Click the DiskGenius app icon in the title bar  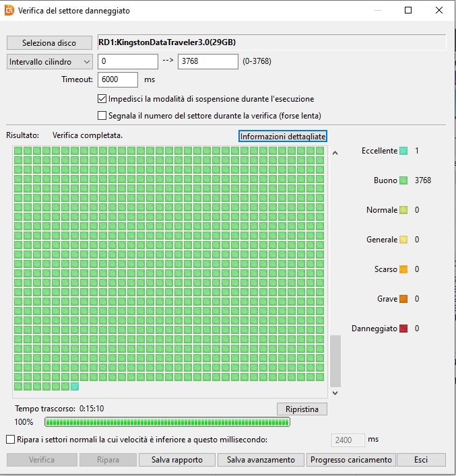pos(9,10)
